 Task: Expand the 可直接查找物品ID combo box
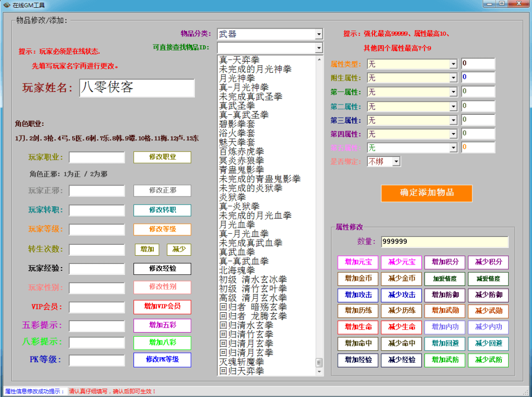coord(318,48)
